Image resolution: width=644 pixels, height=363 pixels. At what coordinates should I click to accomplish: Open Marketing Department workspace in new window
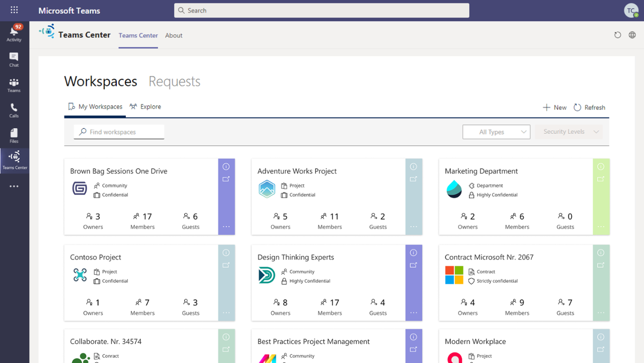click(x=601, y=179)
